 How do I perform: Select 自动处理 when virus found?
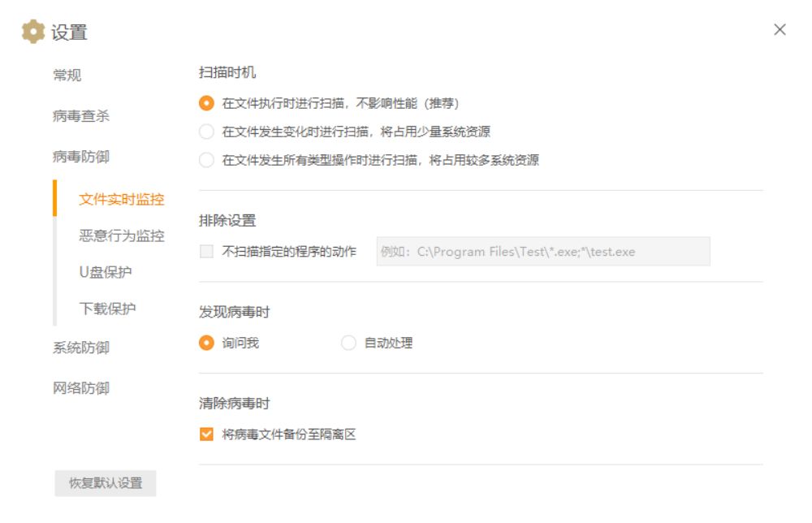(x=348, y=343)
